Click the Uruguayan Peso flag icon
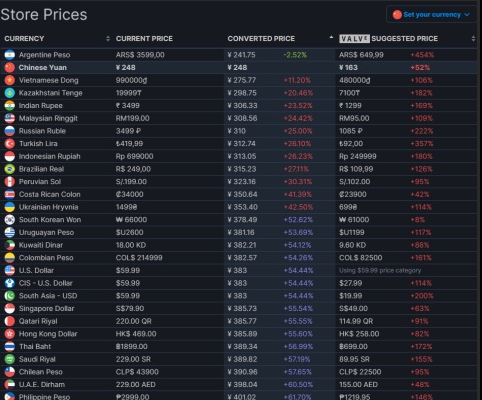Image resolution: width=482 pixels, height=400 pixels. 10,232
